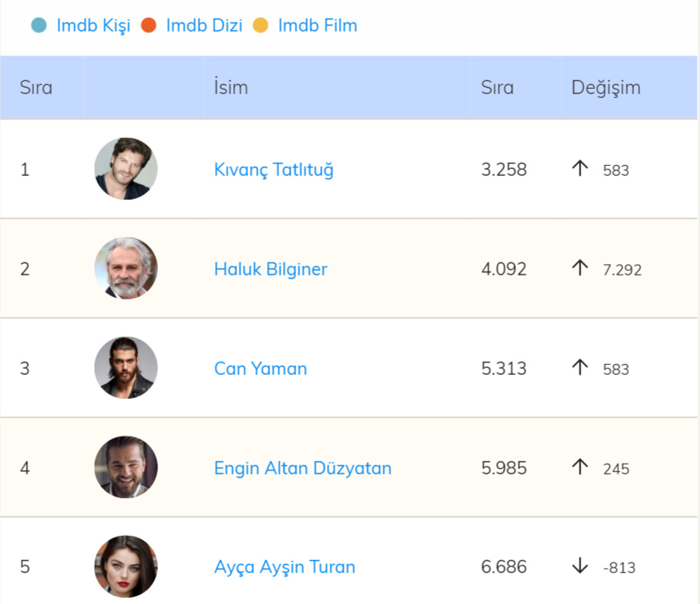Click the up arrow next to 7.292
The image size is (700, 604).
coord(580,268)
